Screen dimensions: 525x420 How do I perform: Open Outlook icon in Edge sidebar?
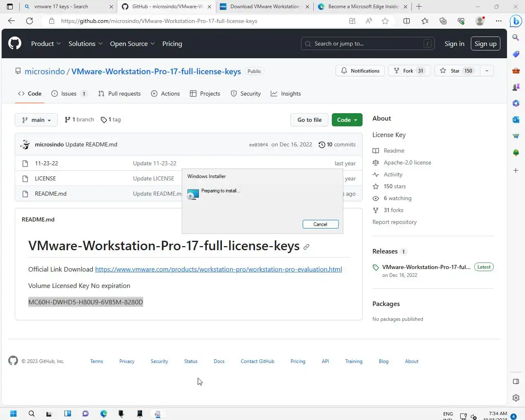coord(516,119)
